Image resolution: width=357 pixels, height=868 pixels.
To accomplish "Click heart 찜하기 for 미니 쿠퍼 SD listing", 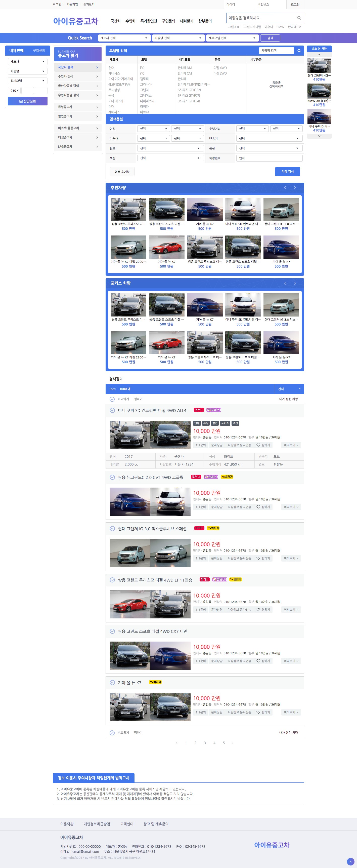I will click(263, 445).
